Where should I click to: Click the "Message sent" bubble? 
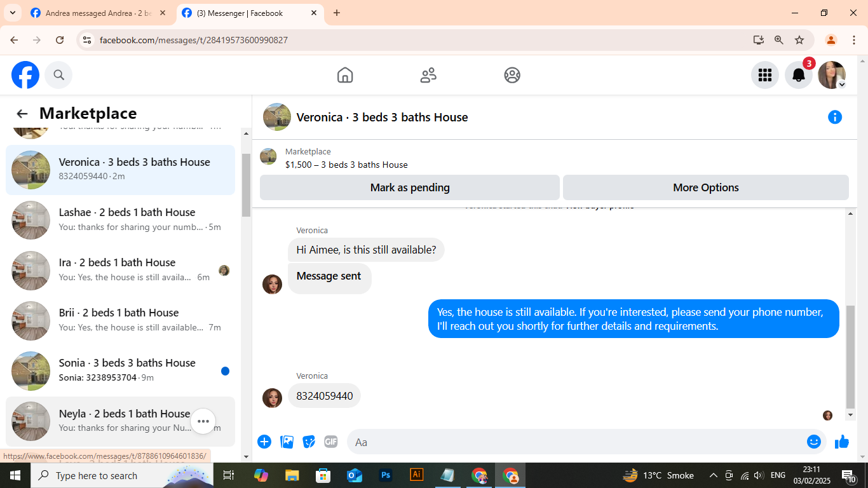click(329, 278)
